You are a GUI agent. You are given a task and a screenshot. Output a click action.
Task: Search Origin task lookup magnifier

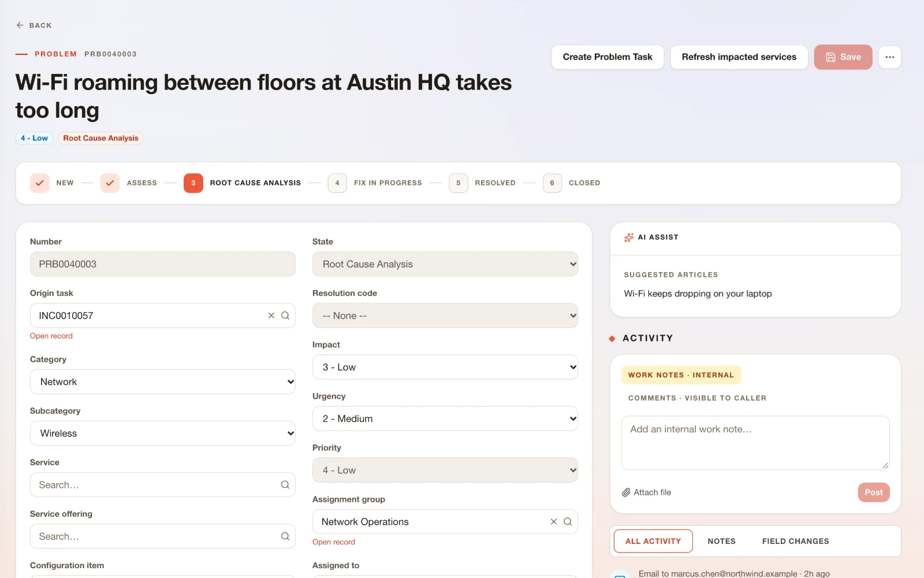point(285,316)
